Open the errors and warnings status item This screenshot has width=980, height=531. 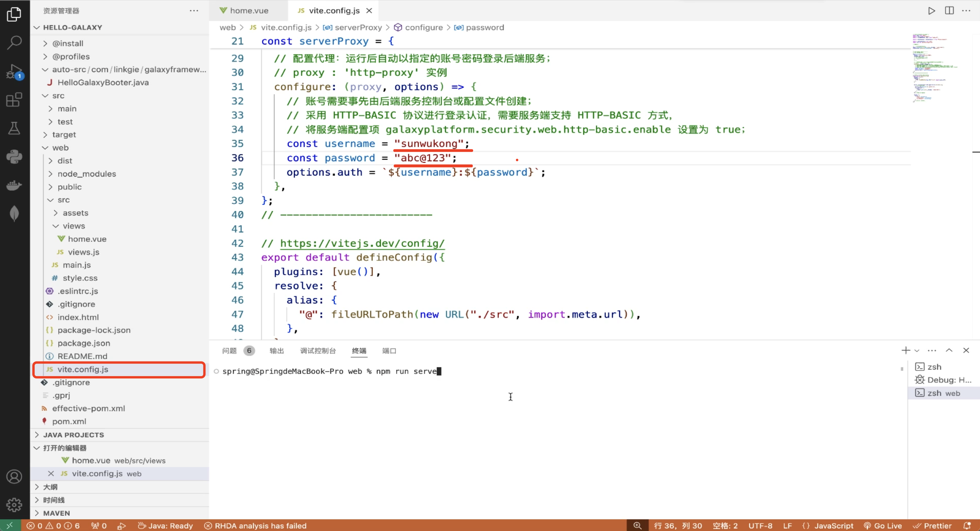point(53,525)
